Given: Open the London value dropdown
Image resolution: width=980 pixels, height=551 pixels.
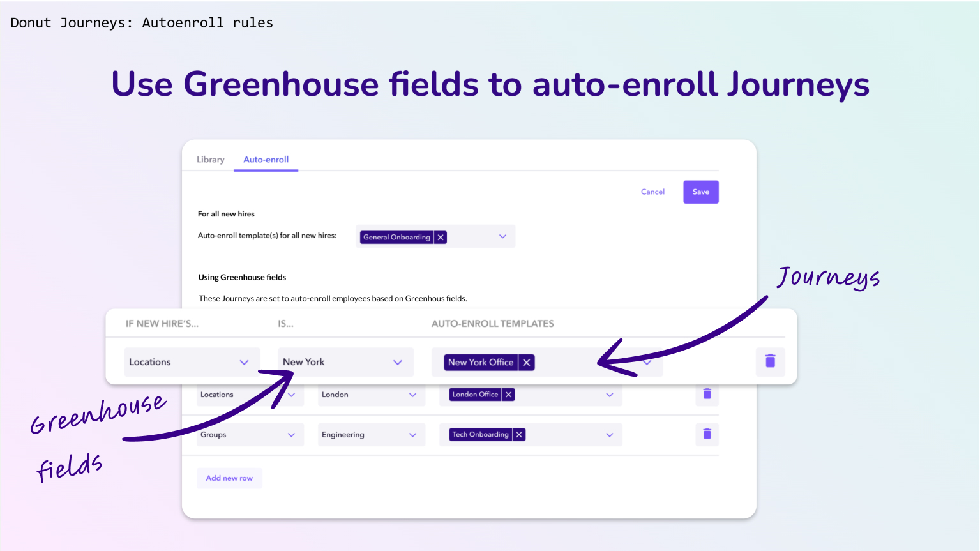Looking at the screenshot, I should click(x=412, y=395).
